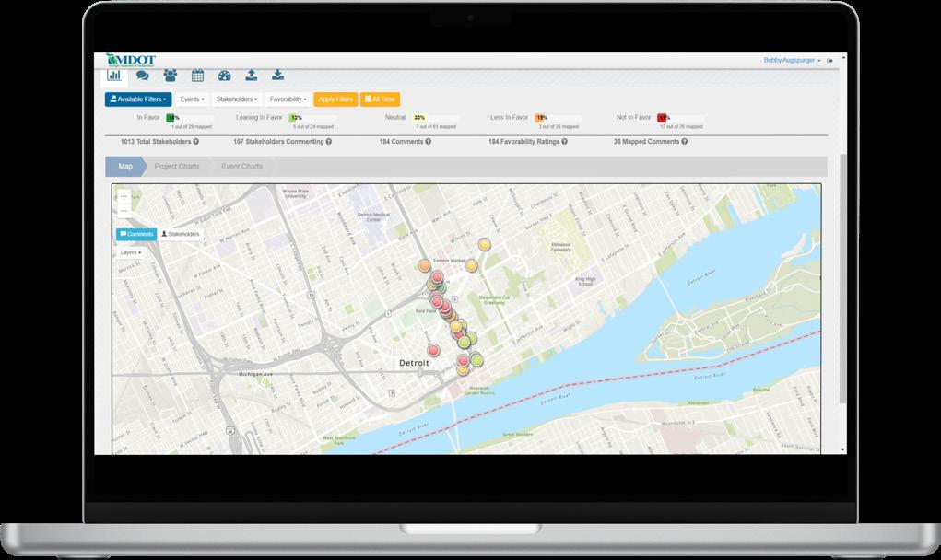Expand the Favorability filter dropdown
This screenshot has width=941, height=560.
[x=288, y=99]
